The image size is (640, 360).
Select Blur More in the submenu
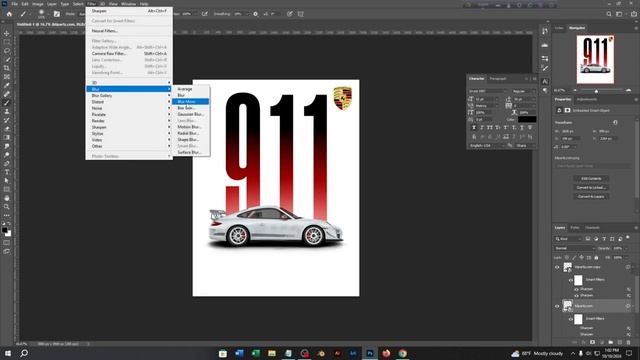(191, 102)
